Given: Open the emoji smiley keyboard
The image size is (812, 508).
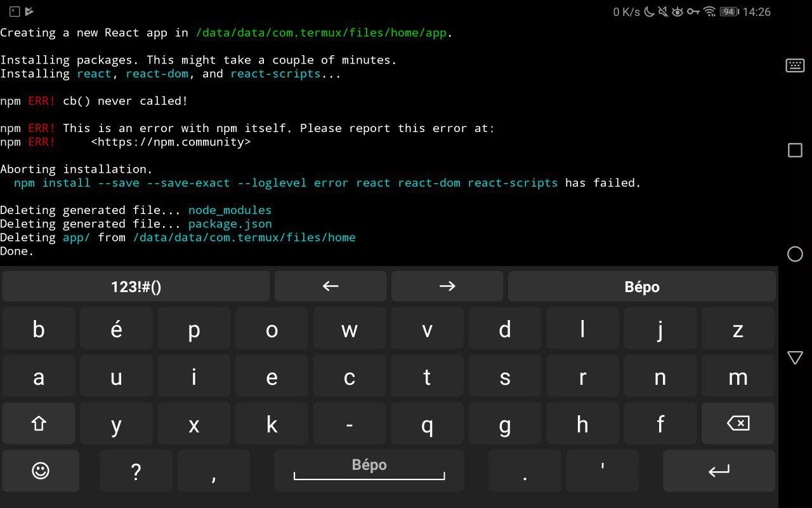Looking at the screenshot, I should (x=41, y=471).
